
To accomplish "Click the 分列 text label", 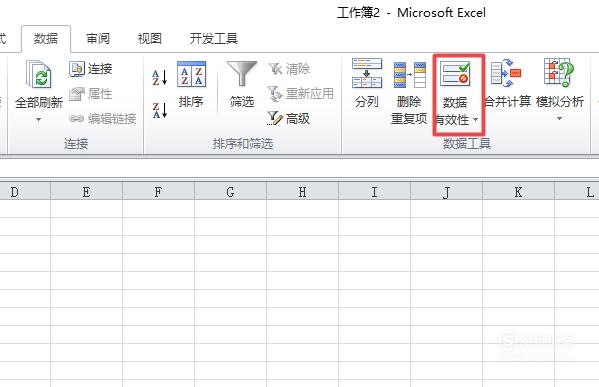I will pyautogui.click(x=367, y=102).
